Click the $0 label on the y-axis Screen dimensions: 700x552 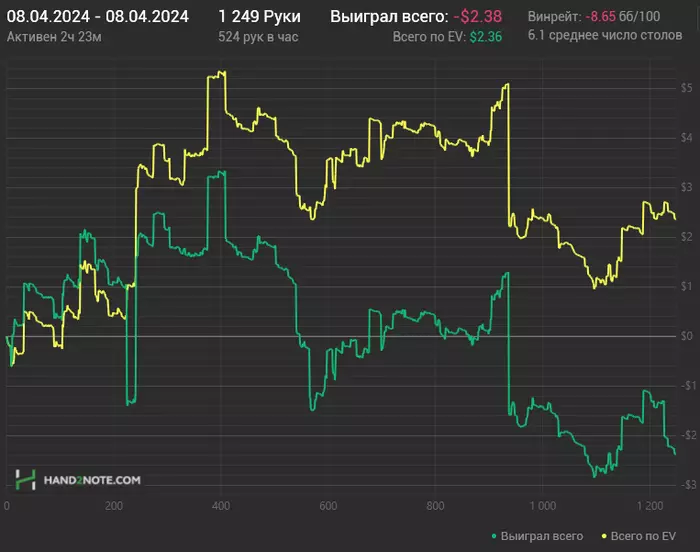[x=687, y=336]
